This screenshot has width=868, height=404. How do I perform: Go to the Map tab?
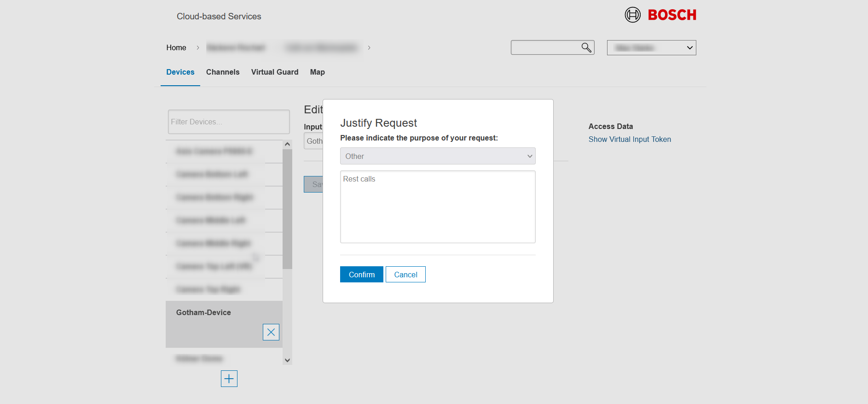(x=317, y=72)
